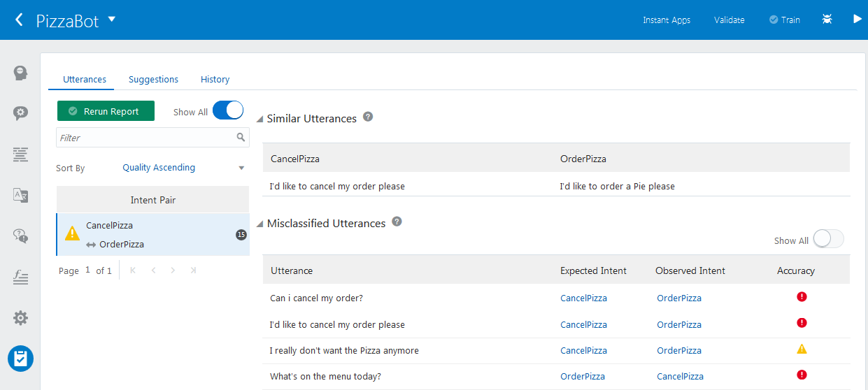Click Validate in the top header

[x=729, y=20]
